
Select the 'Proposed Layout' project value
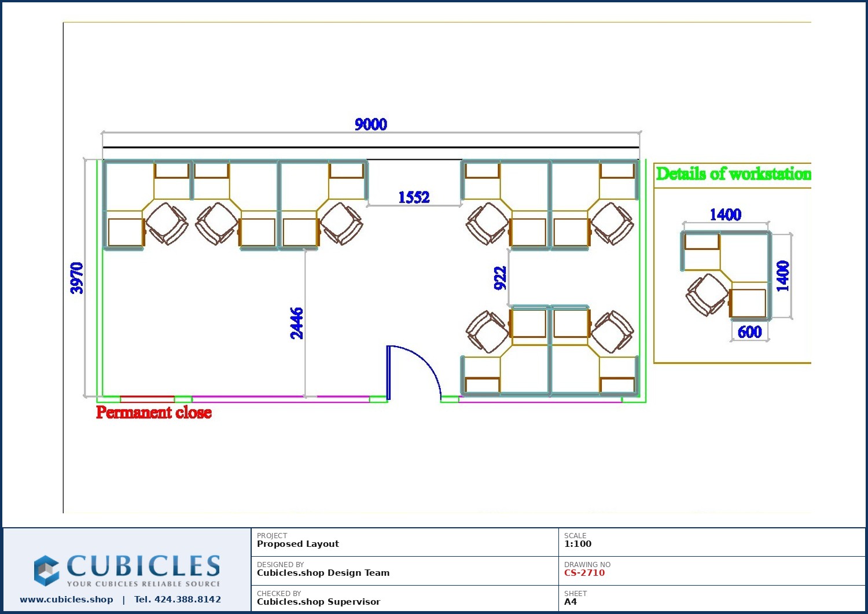[298, 544]
